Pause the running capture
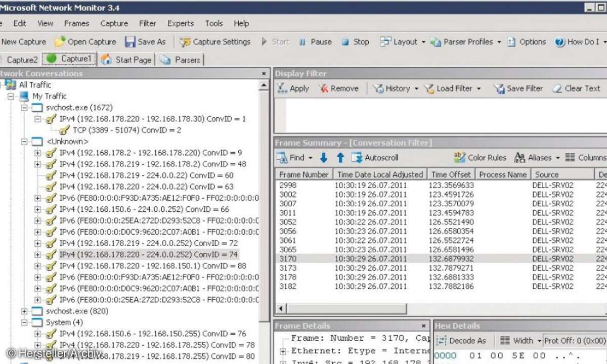Image resolution: width=607 pixels, height=364 pixels. click(315, 42)
